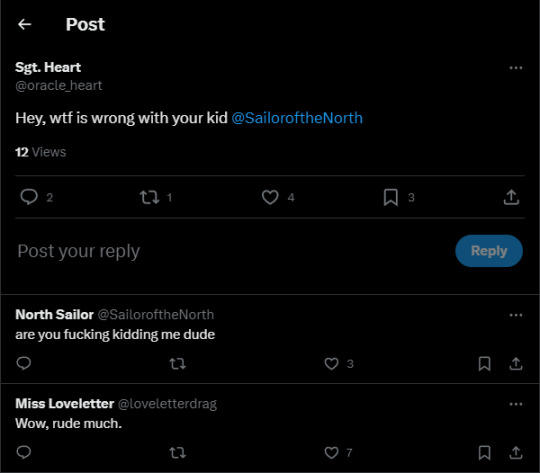Like North Sailor's reply

332,364
